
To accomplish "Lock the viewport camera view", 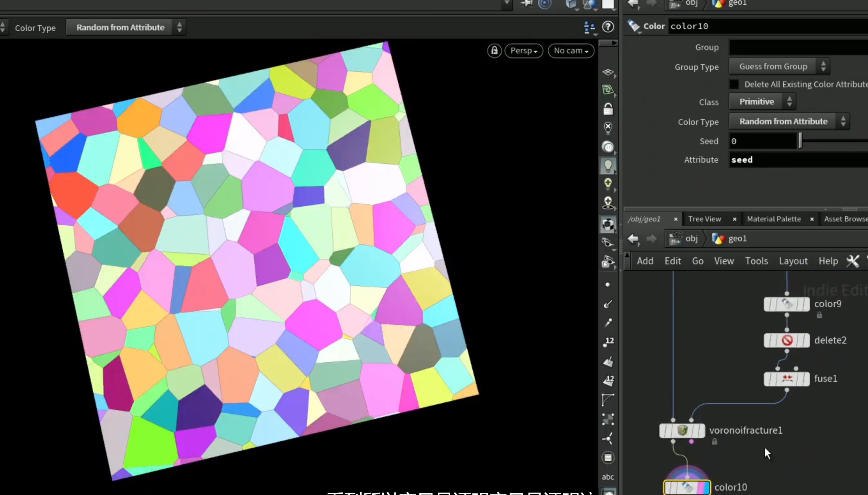I will [494, 51].
